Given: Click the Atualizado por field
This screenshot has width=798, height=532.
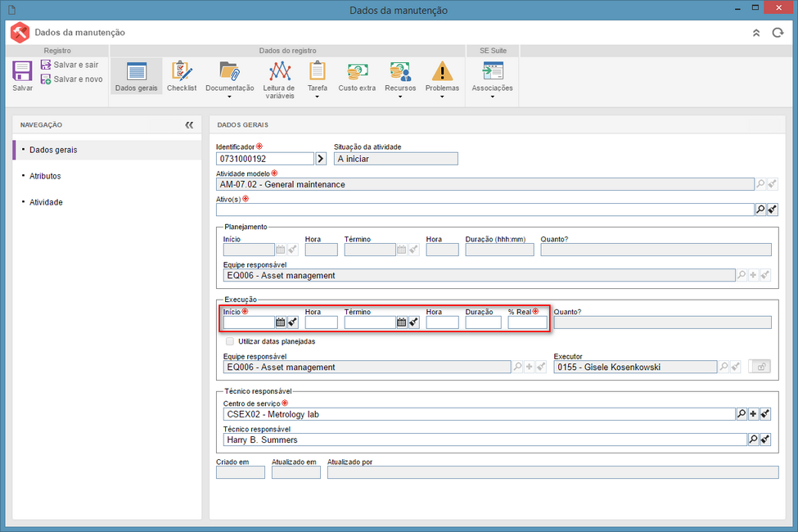Looking at the screenshot, I should tap(552, 472).
